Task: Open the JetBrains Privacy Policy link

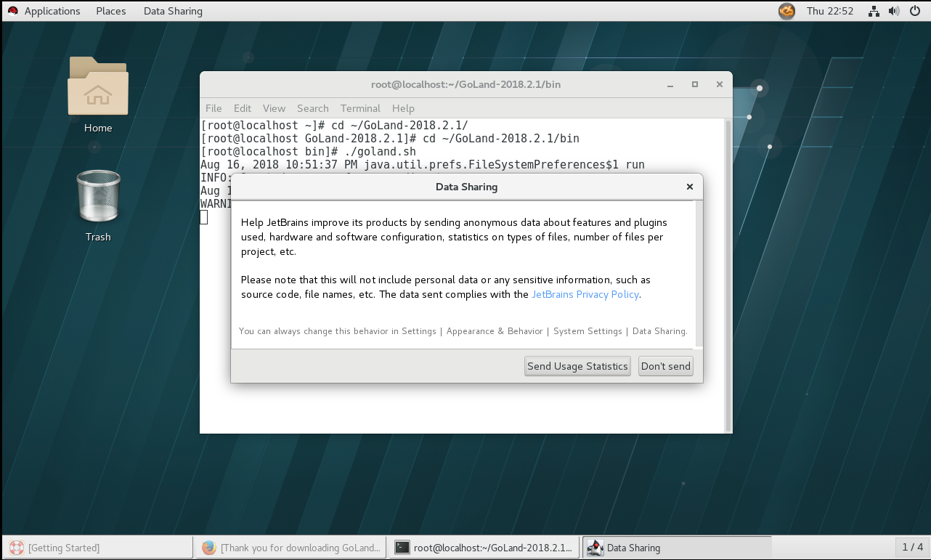Action: click(585, 294)
